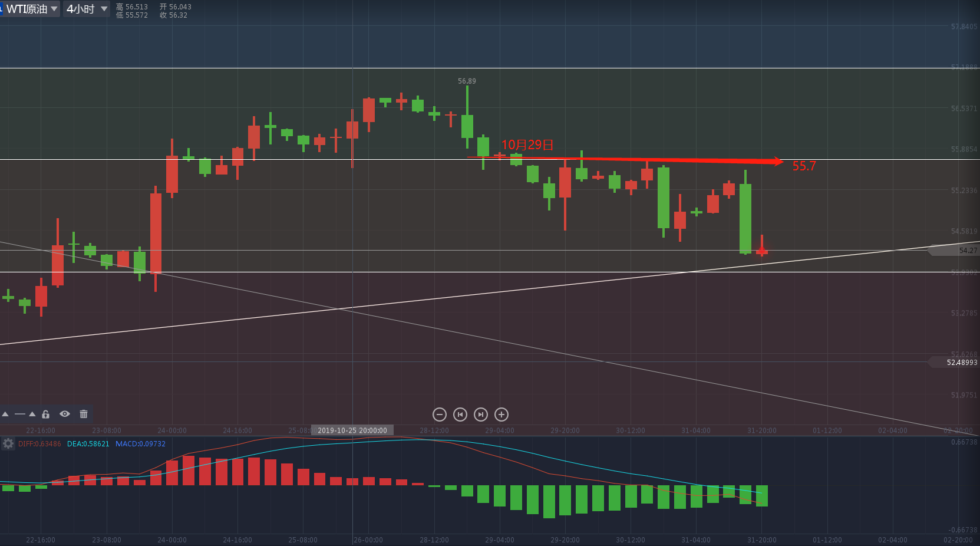980x546 pixels.
Task: Select the line-with-arrow drawing tool
Action: pyautogui.click(x=25, y=414)
